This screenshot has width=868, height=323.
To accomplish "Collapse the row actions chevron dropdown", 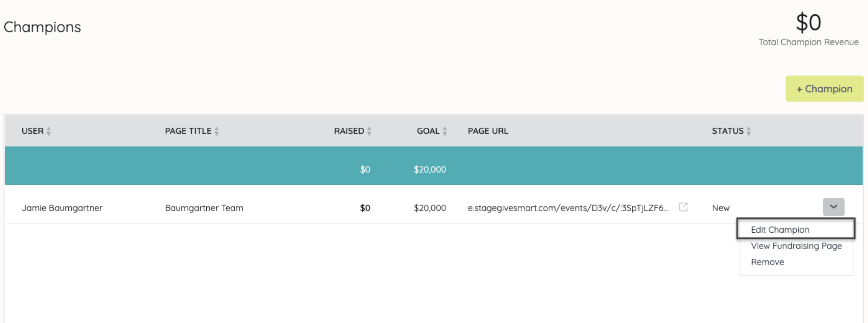I will (x=833, y=207).
